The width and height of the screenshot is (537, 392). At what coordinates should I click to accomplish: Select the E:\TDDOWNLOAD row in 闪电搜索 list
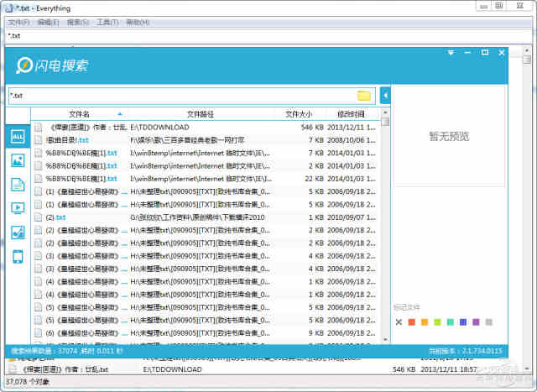[x=206, y=127]
